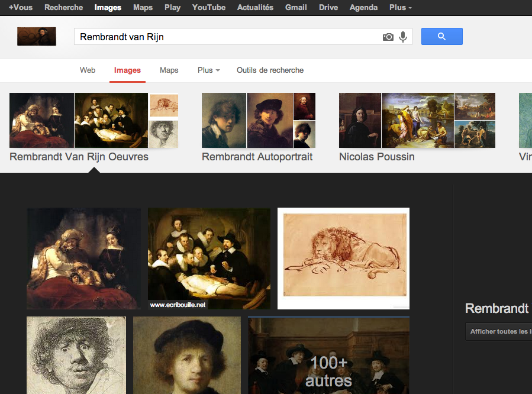Open Gmail in the top bar
532x394 pixels.
296,8
